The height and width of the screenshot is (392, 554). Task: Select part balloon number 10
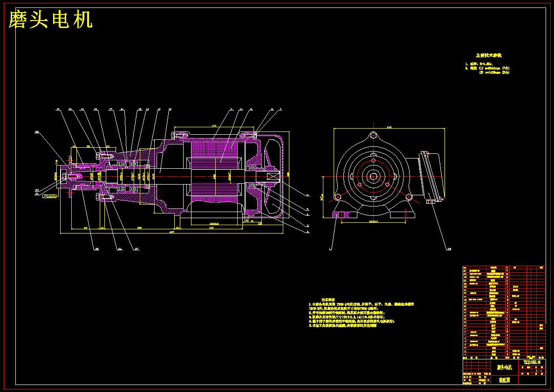[241, 110]
